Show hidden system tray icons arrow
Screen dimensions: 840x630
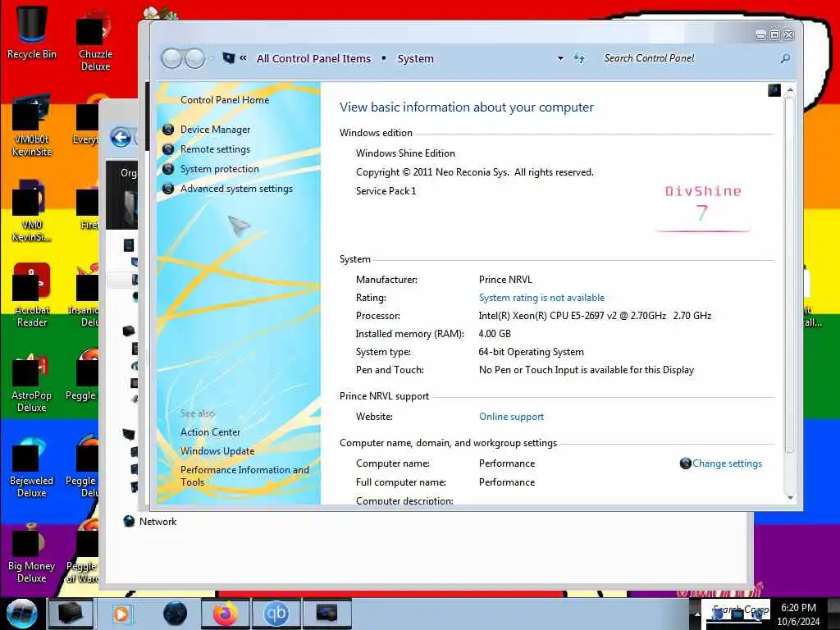[x=697, y=614]
